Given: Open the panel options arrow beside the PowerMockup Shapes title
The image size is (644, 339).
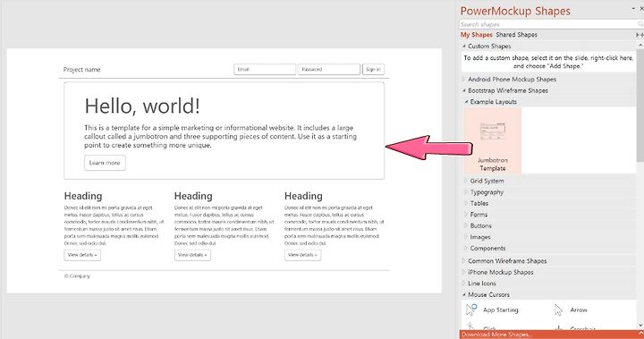Looking at the screenshot, I should coord(633,8).
